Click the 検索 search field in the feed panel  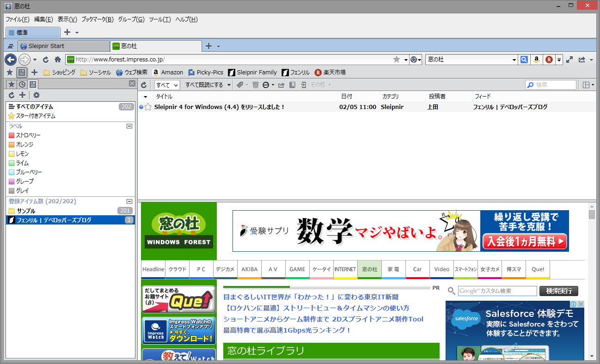550,84
